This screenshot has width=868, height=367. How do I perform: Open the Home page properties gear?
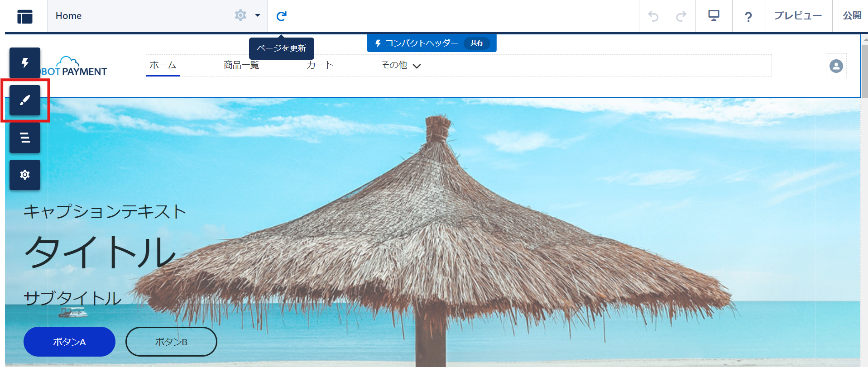pyautogui.click(x=240, y=15)
